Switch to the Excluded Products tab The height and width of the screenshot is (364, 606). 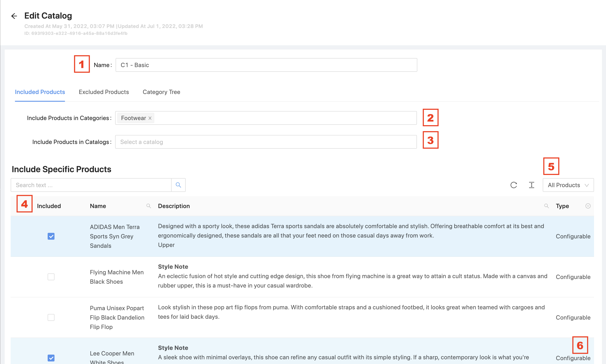pos(104,92)
